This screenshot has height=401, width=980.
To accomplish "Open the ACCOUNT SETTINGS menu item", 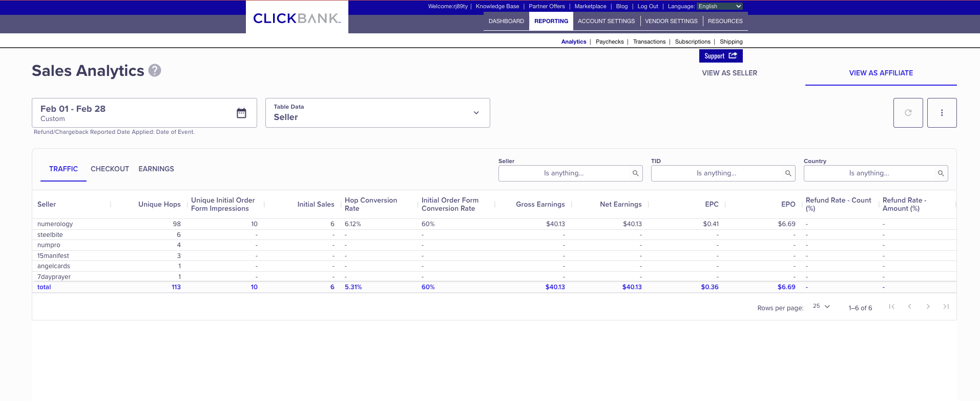I will (606, 21).
